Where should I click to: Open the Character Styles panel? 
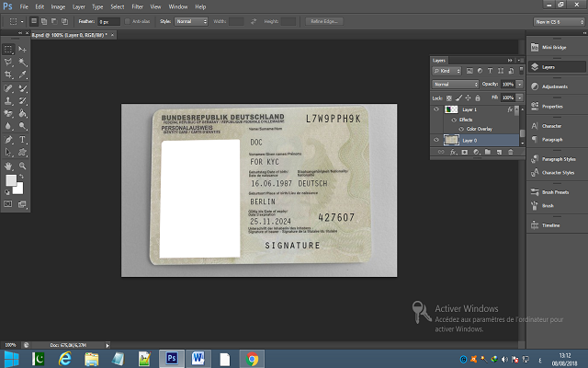point(554,172)
